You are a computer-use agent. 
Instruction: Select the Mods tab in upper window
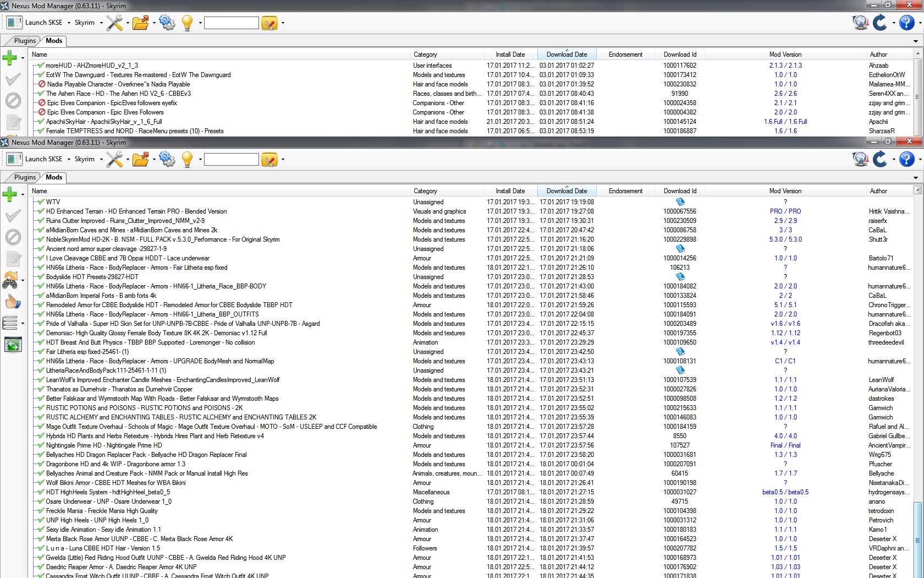(54, 41)
